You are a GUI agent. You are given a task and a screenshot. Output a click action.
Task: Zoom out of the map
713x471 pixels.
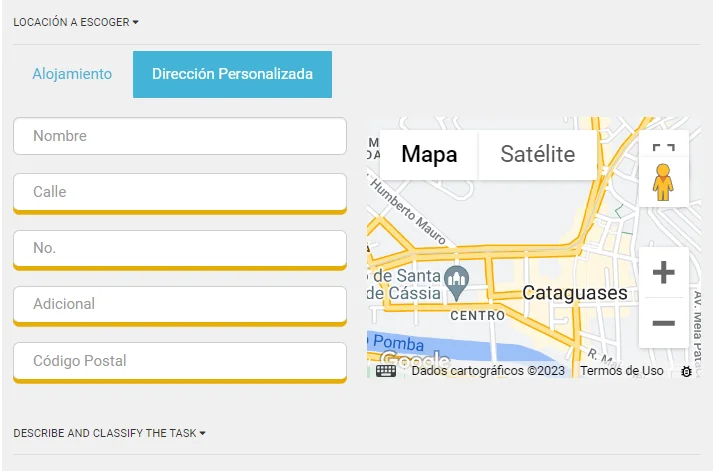coord(663,323)
